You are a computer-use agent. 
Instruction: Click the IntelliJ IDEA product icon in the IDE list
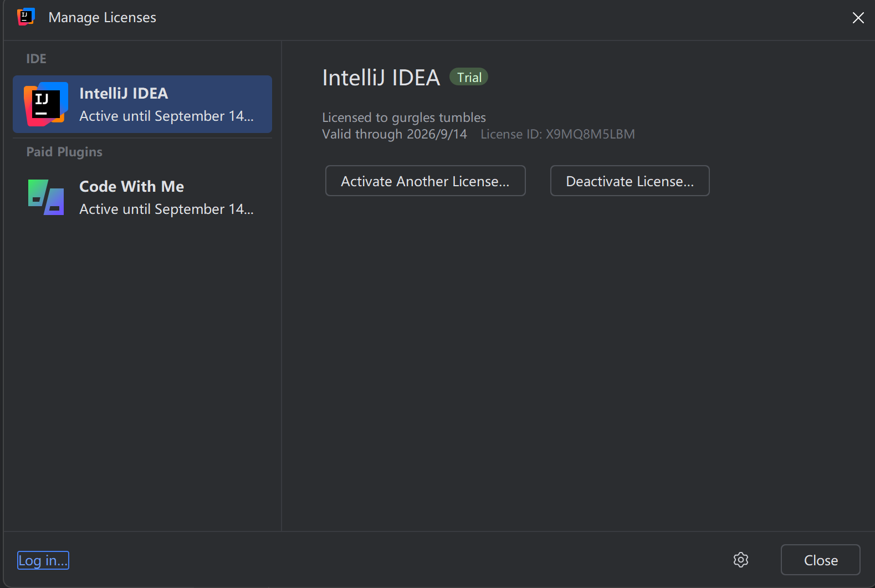(x=46, y=104)
